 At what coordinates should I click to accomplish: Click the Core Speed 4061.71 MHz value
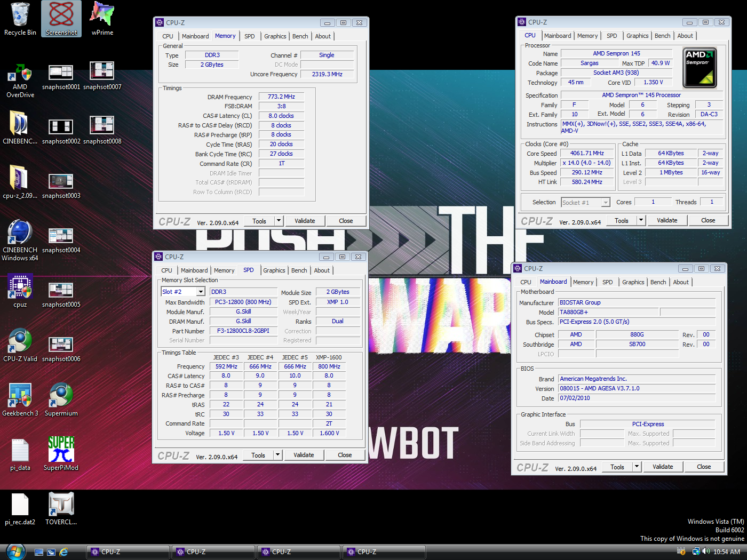(x=587, y=153)
